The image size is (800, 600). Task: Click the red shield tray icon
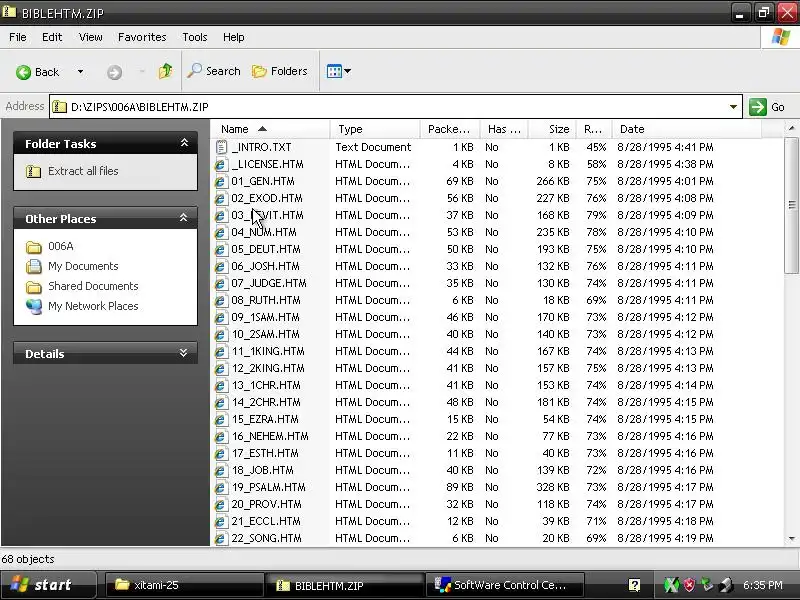[689, 585]
